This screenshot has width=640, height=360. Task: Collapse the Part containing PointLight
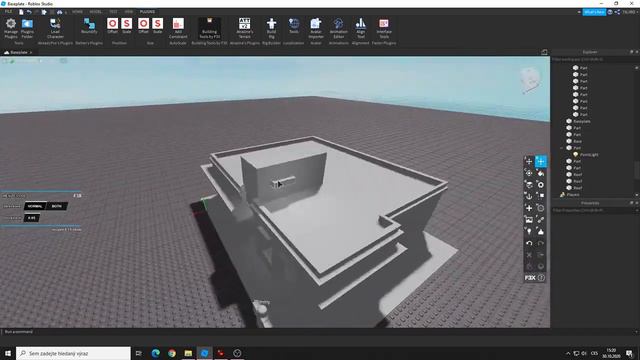[x=562, y=148]
